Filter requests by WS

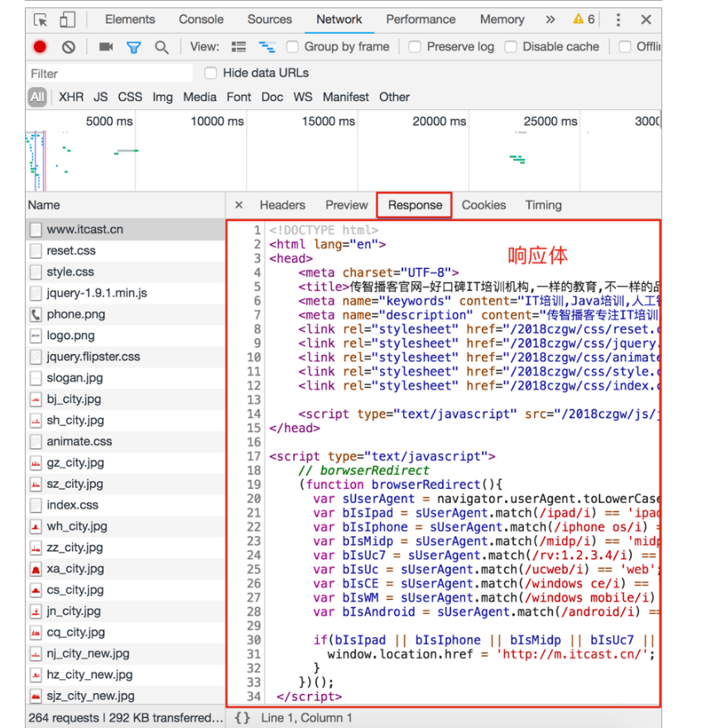(303, 97)
